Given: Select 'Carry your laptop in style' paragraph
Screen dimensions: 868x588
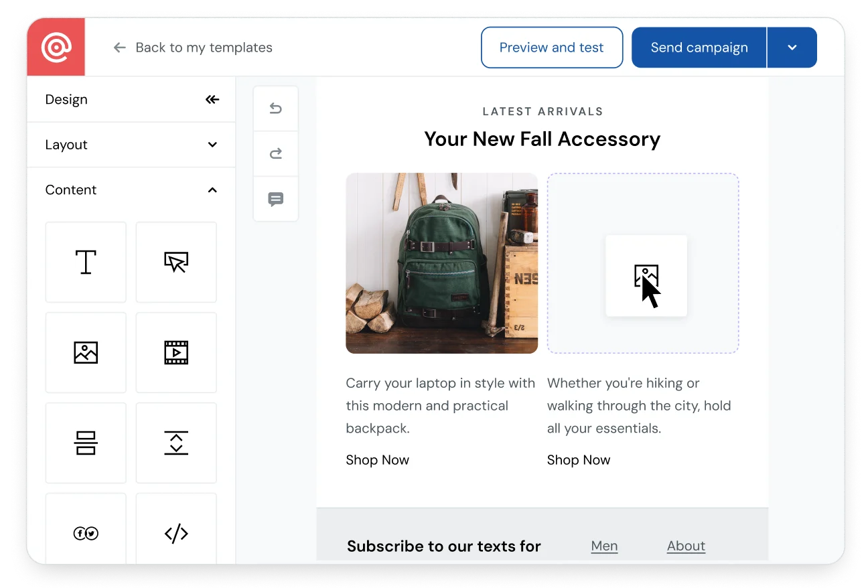Looking at the screenshot, I should click(x=441, y=406).
